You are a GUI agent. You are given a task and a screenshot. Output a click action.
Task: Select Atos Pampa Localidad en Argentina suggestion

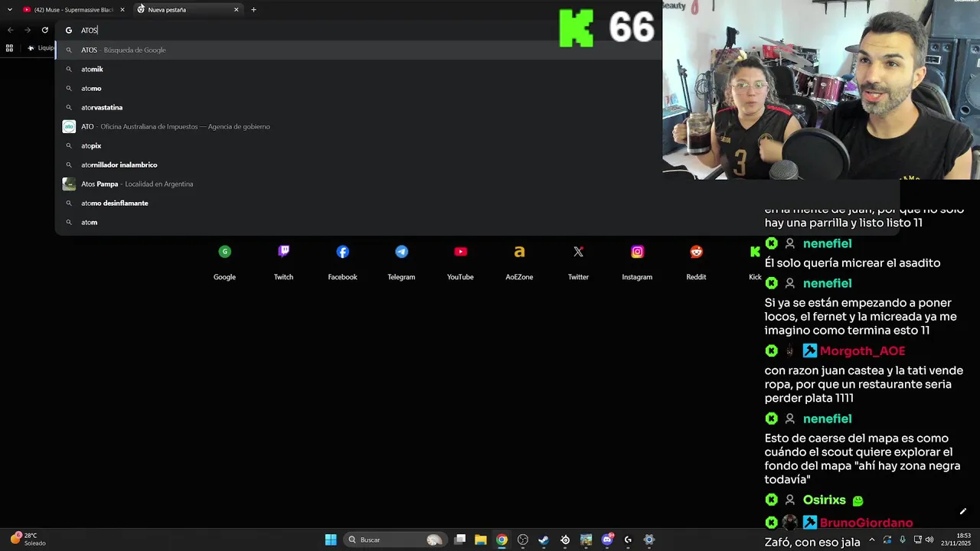point(358,184)
